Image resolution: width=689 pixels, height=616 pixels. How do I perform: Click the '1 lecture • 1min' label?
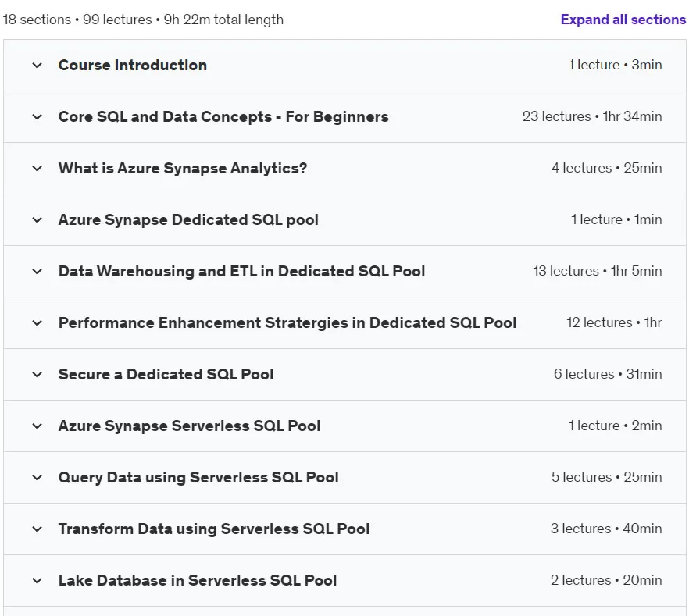tap(616, 219)
